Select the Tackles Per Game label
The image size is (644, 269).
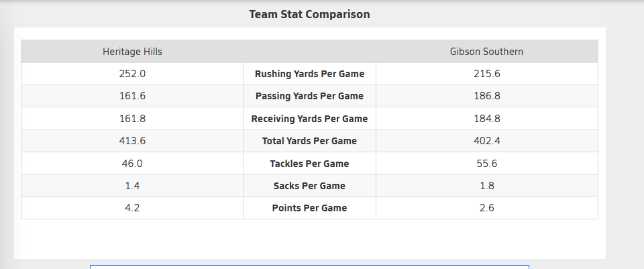coord(309,164)
